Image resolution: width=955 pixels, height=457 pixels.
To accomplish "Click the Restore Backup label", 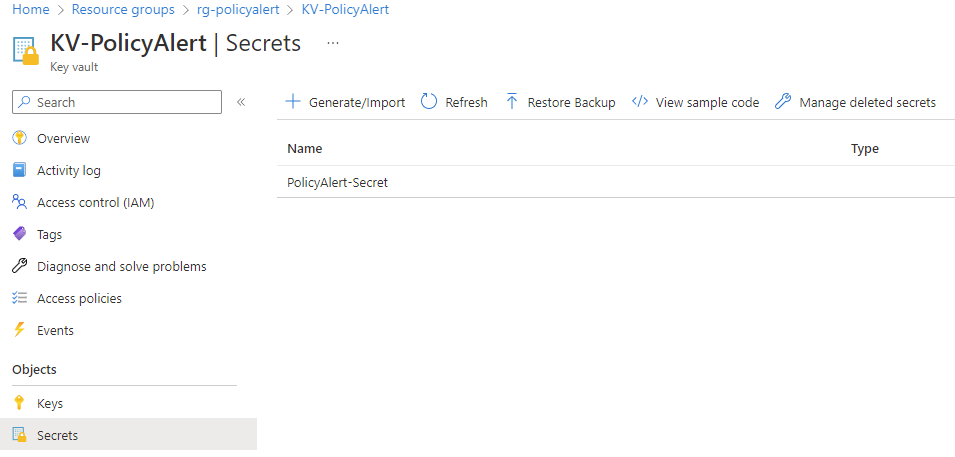I will (571, 102).
